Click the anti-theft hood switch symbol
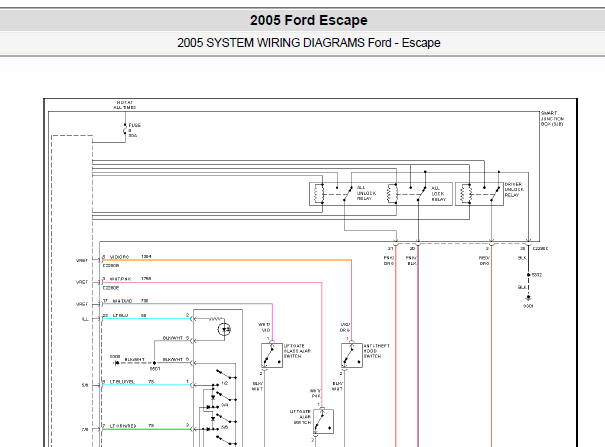The image size is (605, 447). click(352, 355)
